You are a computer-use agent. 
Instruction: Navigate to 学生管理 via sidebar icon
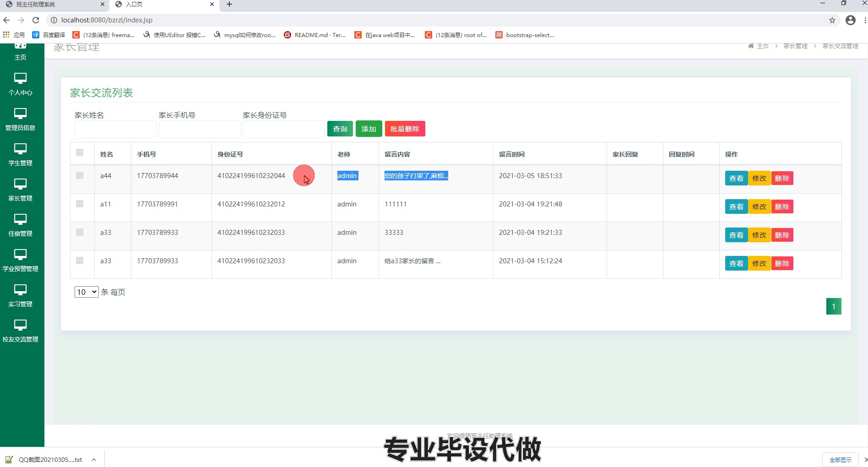[x=21, y=155]
